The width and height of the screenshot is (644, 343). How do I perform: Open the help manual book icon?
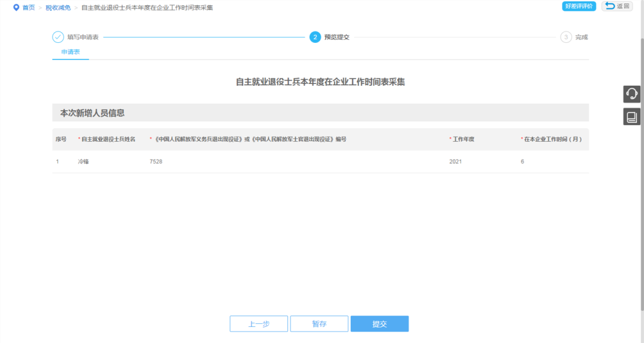click(631, 117)
